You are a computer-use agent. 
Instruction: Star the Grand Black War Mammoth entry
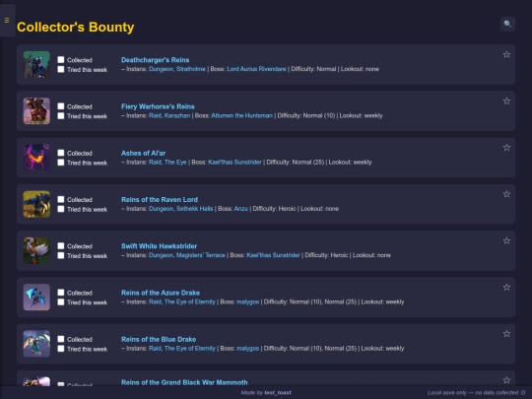click(x=506, y=380)
